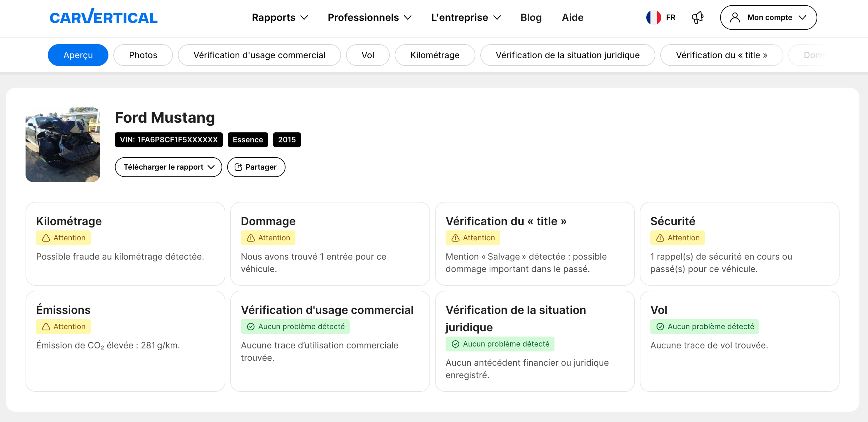Screen dimensions: 868x422
Task: Go to the Aide page
Action: tap(572, 17)
